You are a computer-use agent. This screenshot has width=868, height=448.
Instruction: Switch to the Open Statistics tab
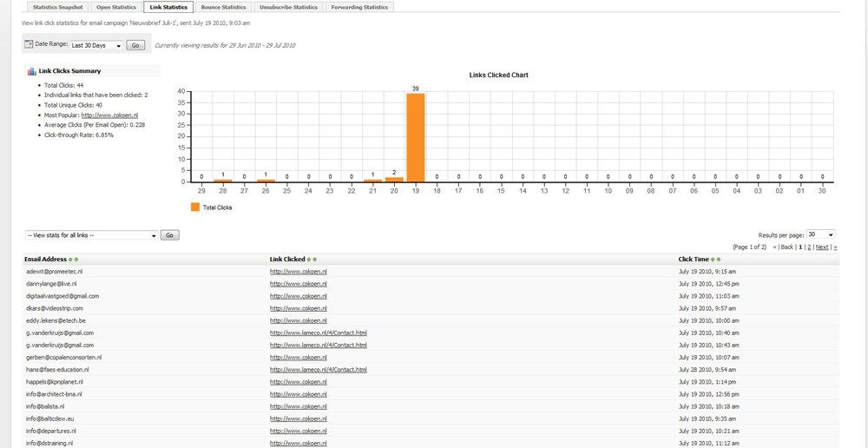tap(116, 7)
